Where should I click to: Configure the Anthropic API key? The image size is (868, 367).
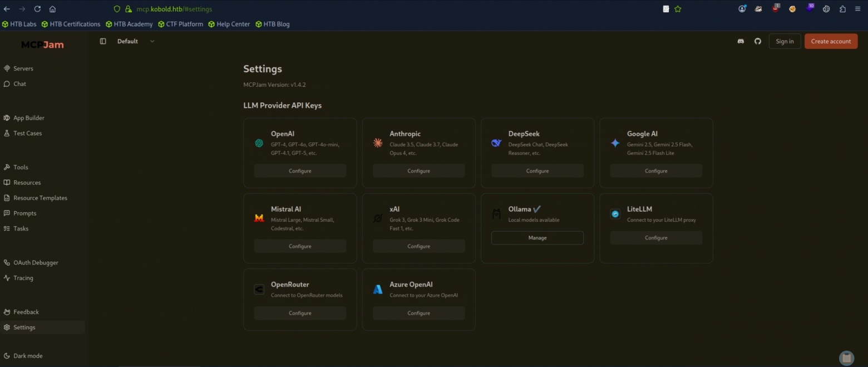(418, 170)
